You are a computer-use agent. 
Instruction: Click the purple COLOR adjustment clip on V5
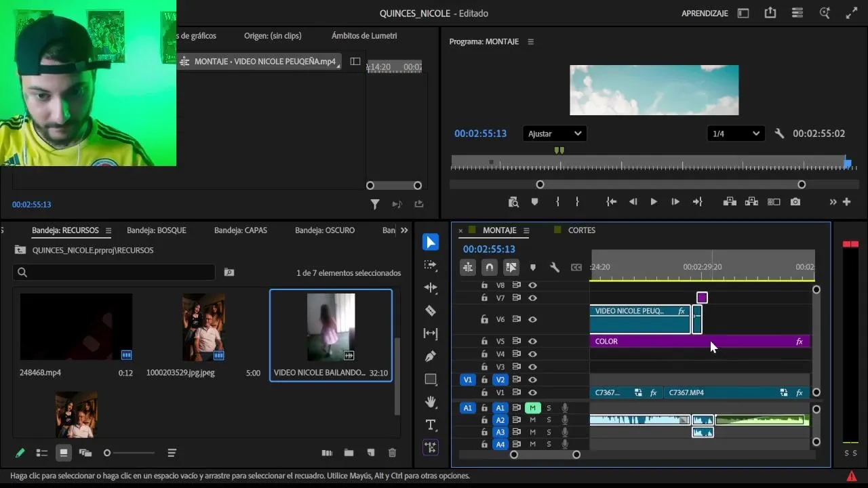(x=700, y=342)
